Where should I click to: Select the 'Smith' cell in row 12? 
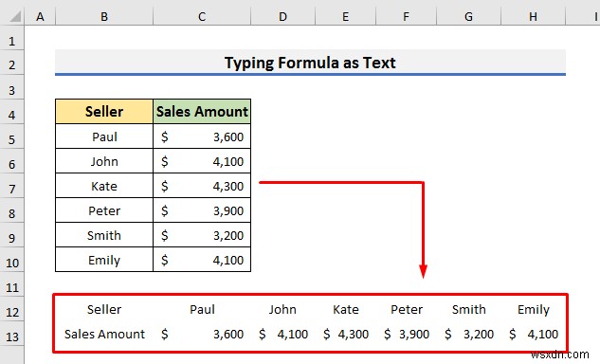pyautogui.click(x=468, y=309)
